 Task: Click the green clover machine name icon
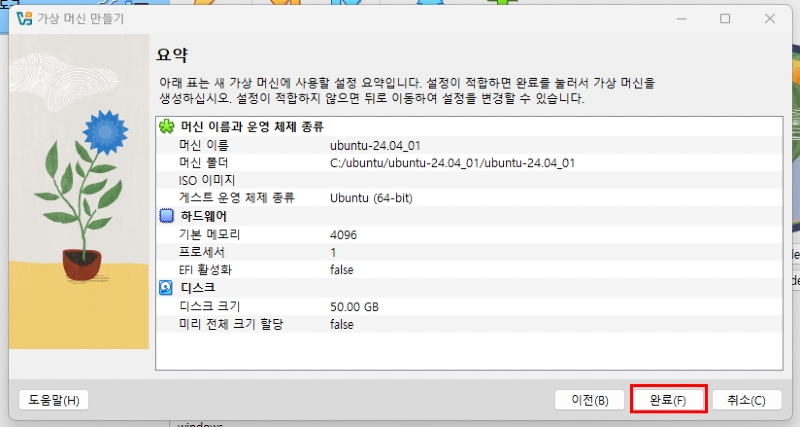click(167, 127)
